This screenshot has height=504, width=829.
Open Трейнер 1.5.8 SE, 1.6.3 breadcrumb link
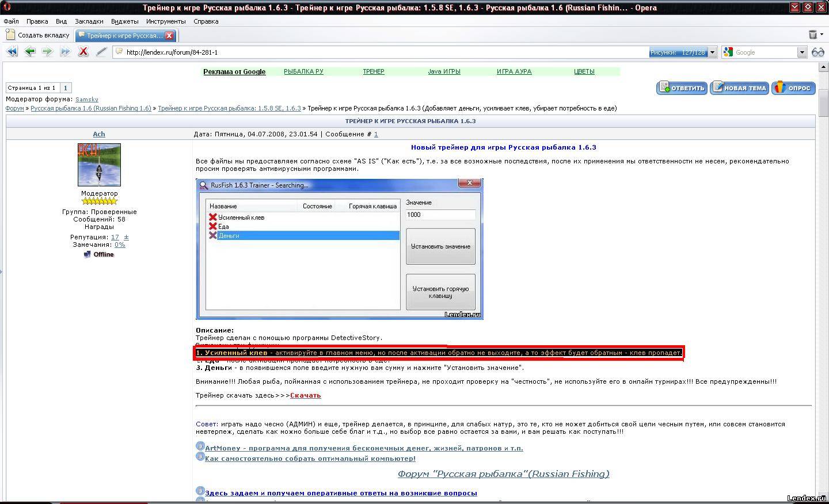229,108
